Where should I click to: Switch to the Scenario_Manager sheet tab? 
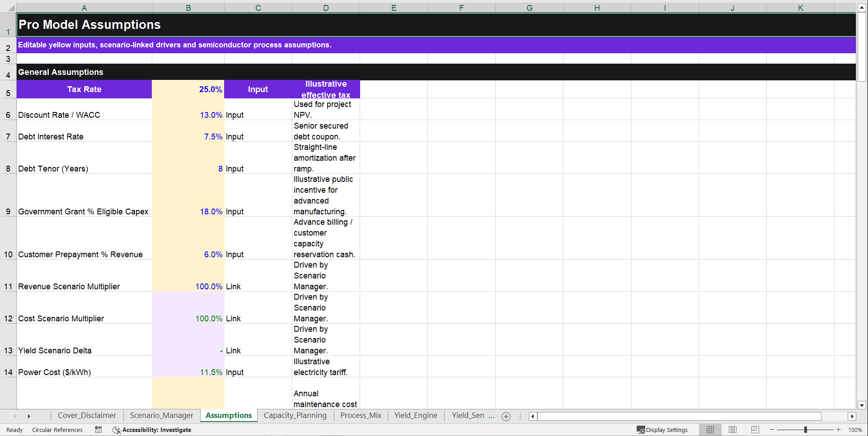pyautogui.click(x=162, y=415)
